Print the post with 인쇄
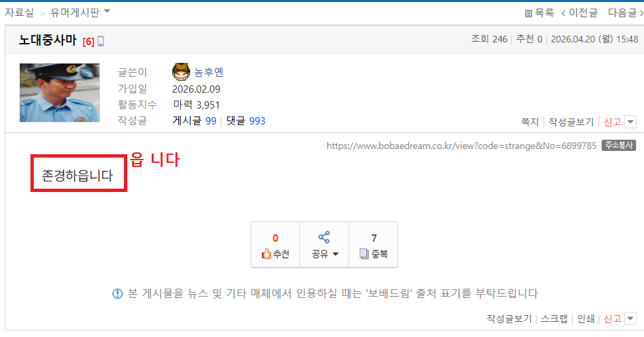 (586, 318)
